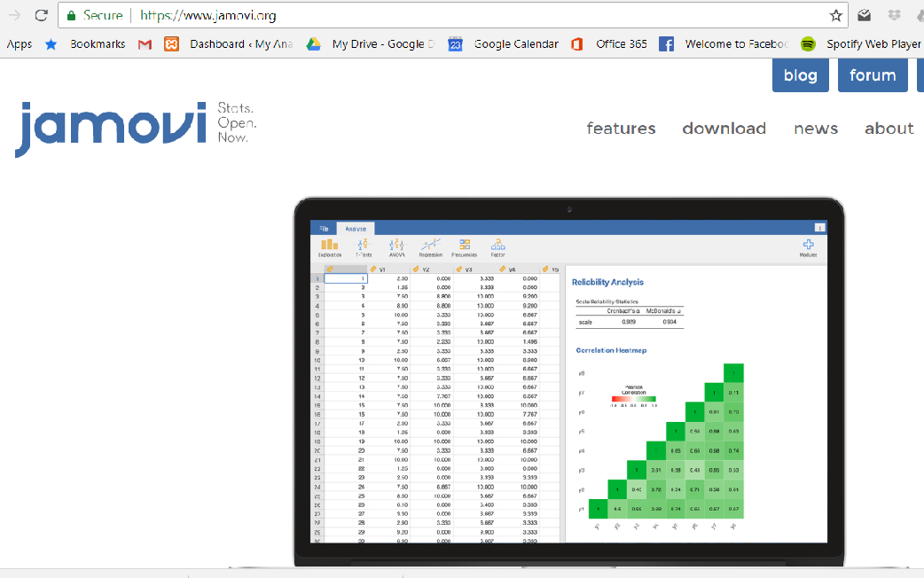Open the Exploration analysis icon
Screen dimensions: 924x578
(x=330, y=247)
